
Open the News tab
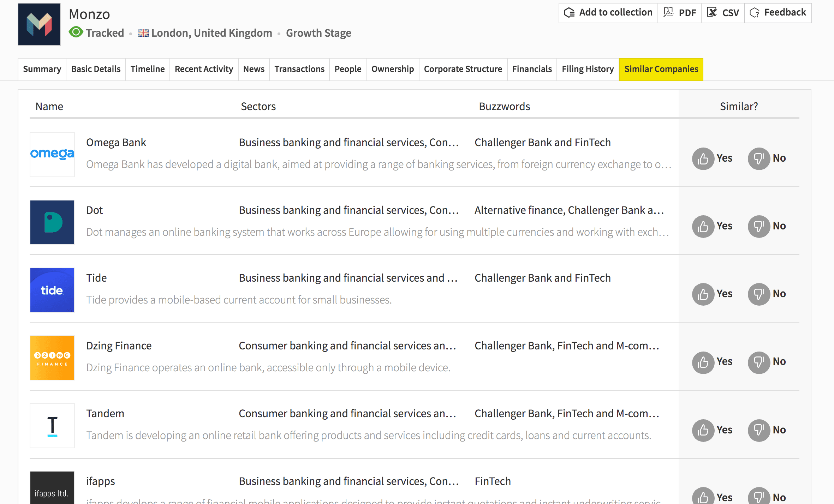point(254,69)
